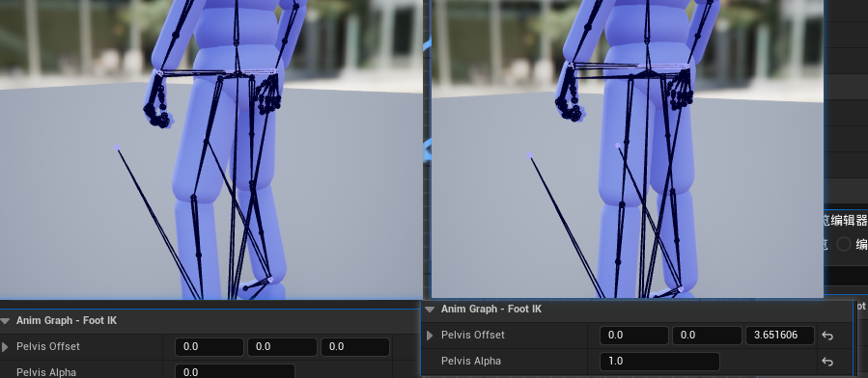Click the Pelvis Offset Z field showing 3.651606

point(779,336)
